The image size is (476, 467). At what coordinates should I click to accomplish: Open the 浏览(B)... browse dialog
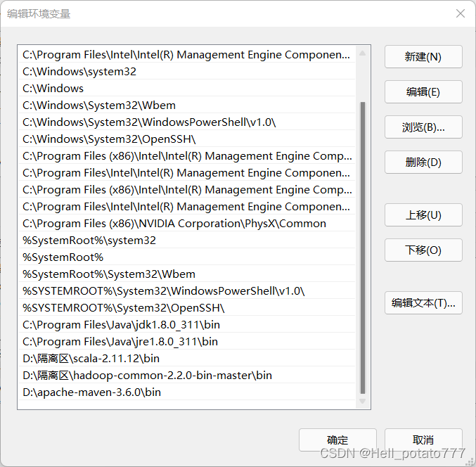(x=423, y=127)
